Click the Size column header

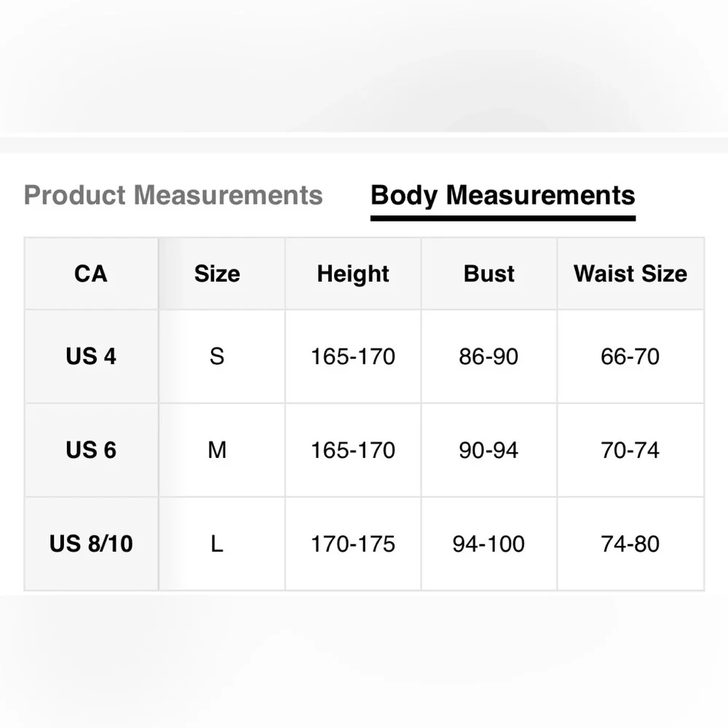[x=217, y=274]
